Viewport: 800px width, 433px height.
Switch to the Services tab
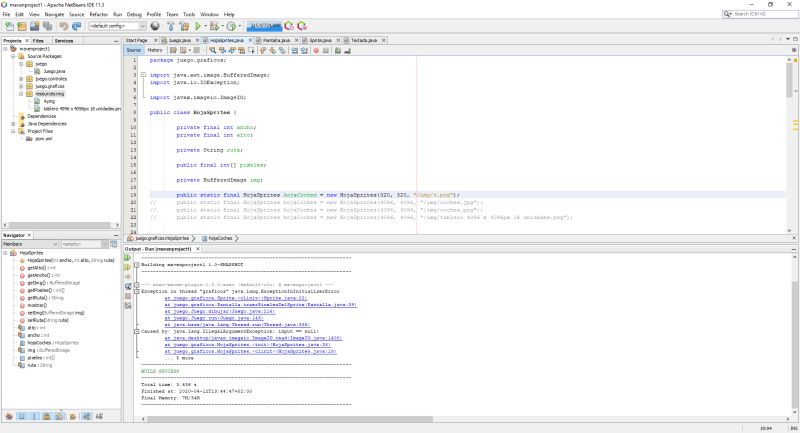[64, 40]
